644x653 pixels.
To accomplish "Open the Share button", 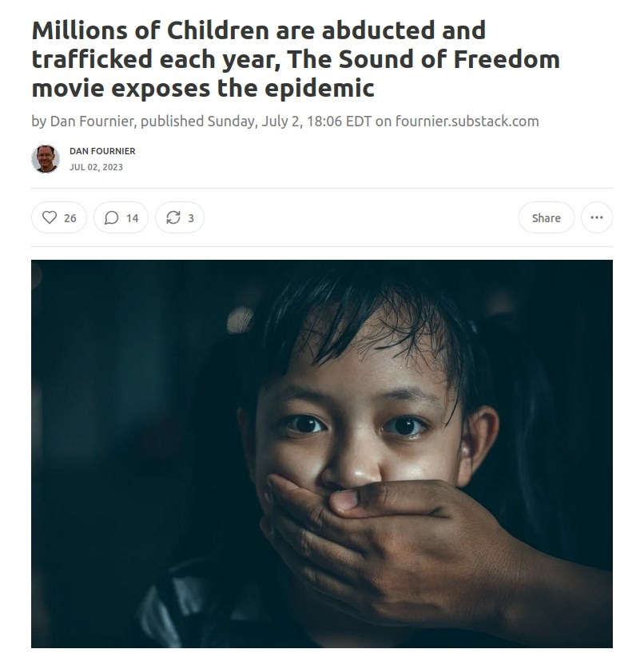I will [547, 217].
